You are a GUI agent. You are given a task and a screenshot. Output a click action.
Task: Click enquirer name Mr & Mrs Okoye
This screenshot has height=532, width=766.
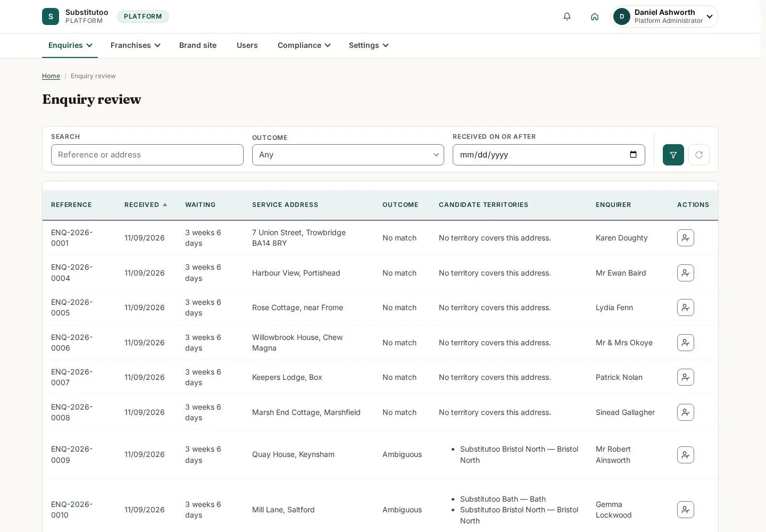(624, 343)
